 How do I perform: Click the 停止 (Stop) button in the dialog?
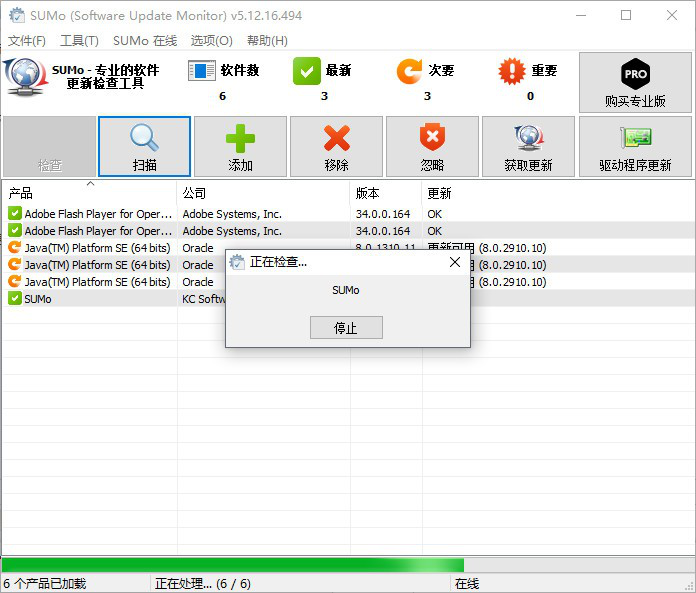click(346, 328)
